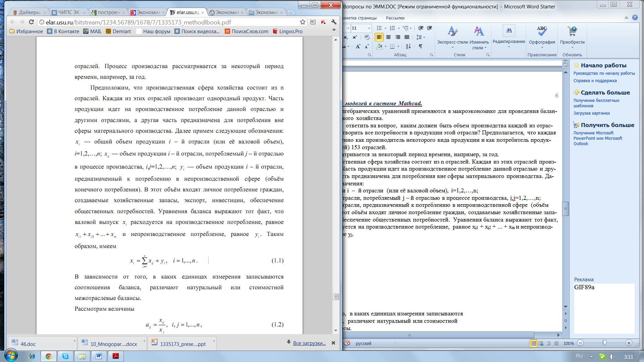Show more Chrome bookmarks chevron
The height and width of the screenshot is (362, 644).
pos(334,30)
